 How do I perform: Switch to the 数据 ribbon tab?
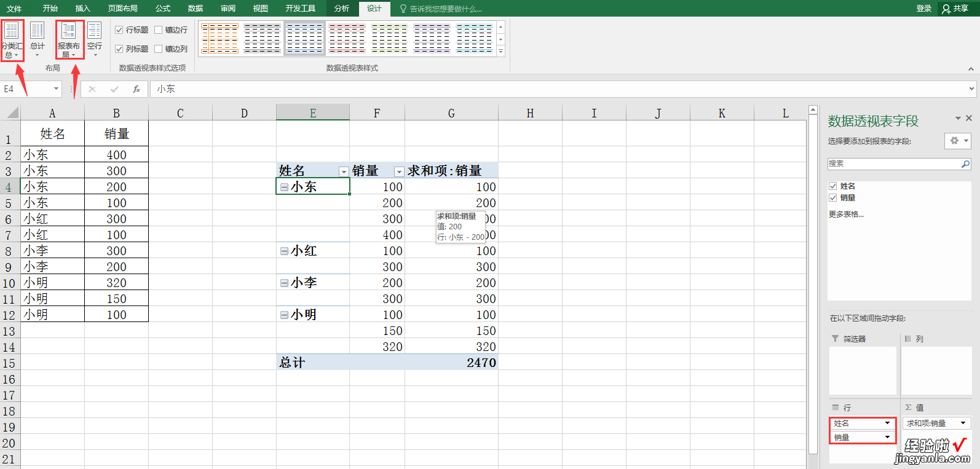[196, 9]
